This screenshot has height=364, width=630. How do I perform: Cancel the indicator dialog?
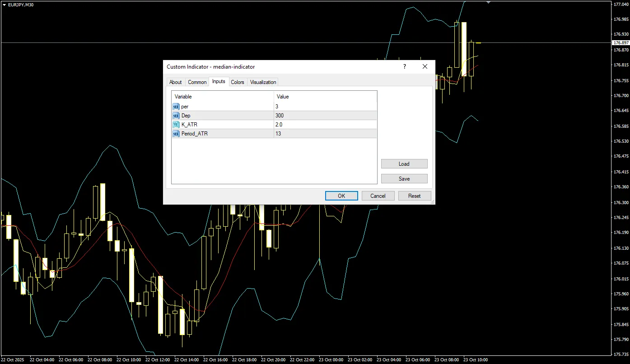[378, 196]
